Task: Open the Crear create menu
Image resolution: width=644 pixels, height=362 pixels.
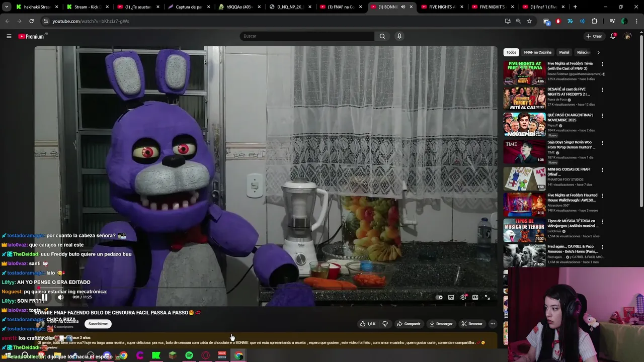Action: [x=594, y=36]
